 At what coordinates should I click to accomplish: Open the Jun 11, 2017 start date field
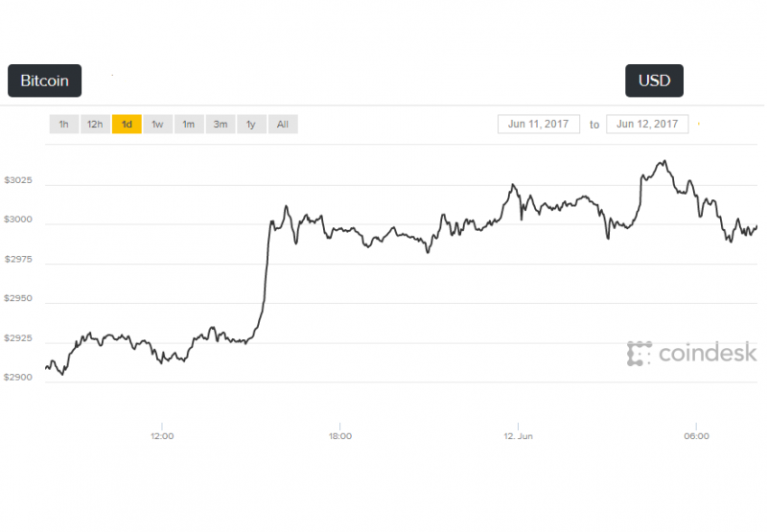tap(539, 125)
